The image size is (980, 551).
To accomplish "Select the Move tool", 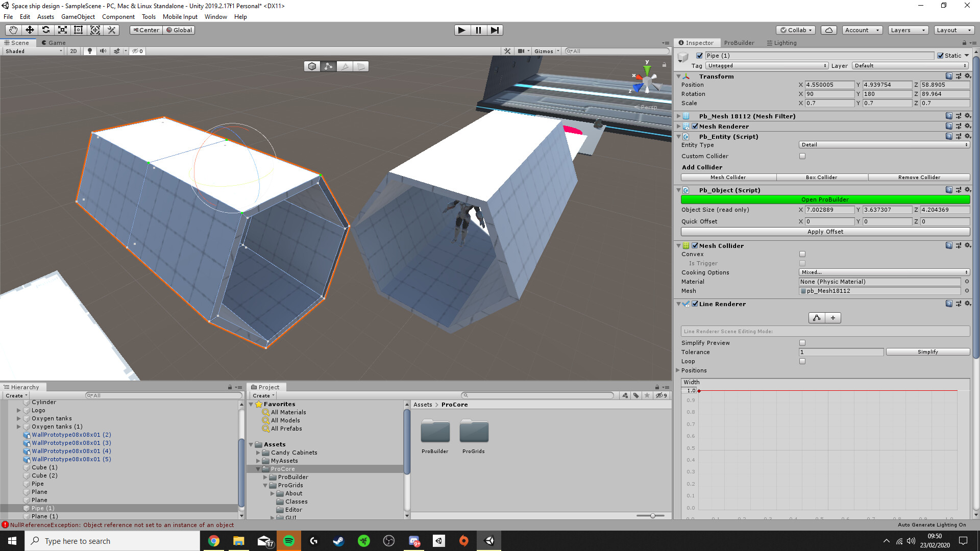I will click(30, 30).
